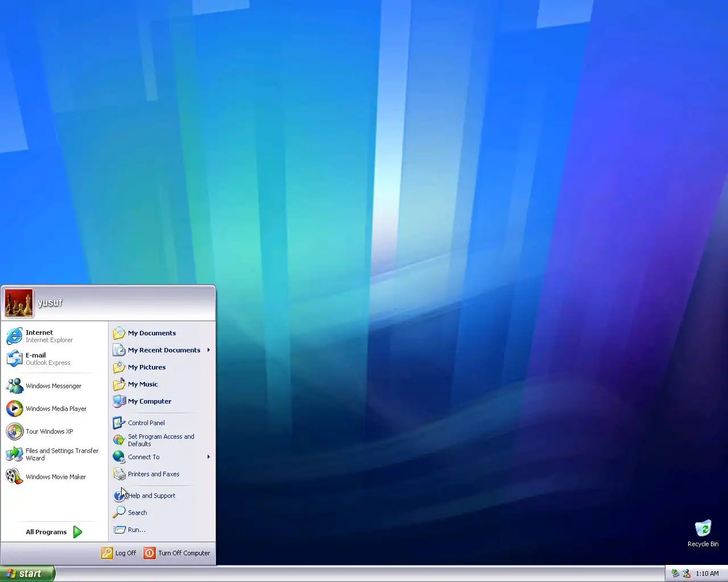Click the All Programs label

(x=46, y=532)
